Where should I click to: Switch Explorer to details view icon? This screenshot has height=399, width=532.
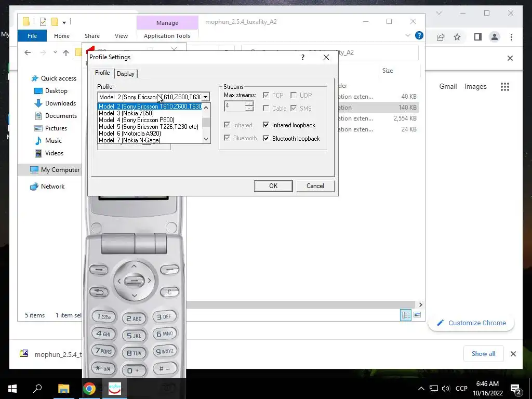pyautogui.click(x=406, y=315)
